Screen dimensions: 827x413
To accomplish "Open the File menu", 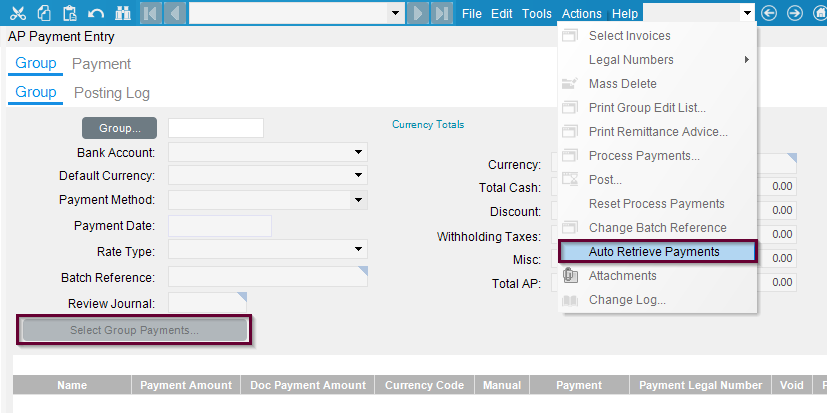I will [472, 14].
